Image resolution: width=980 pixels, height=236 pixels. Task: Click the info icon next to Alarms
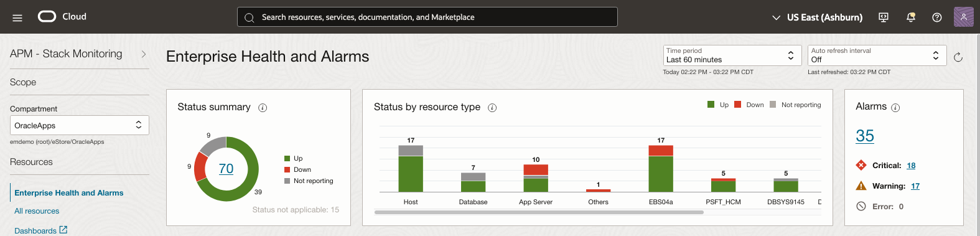click(x=895, y=108)
